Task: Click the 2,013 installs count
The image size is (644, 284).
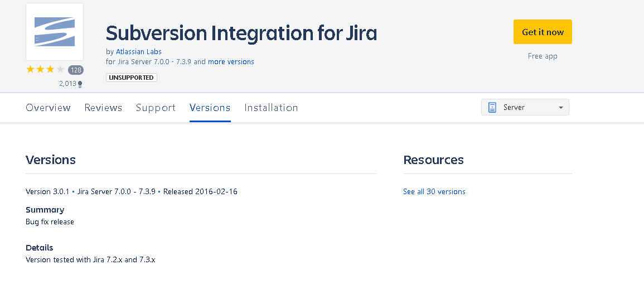Action: pyautogui.click(x=68, y=84)
